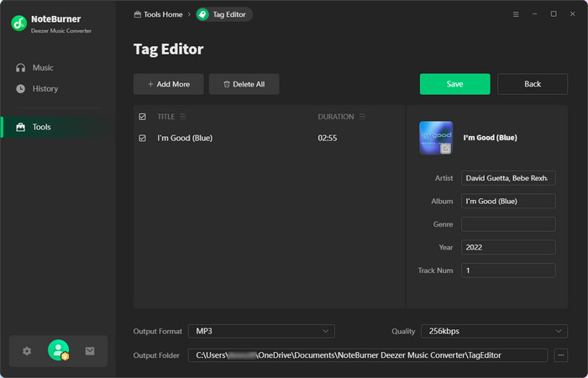Select Tools in sidebar
Viewport: 588px width, 378px height.
(x=58, y=127)
